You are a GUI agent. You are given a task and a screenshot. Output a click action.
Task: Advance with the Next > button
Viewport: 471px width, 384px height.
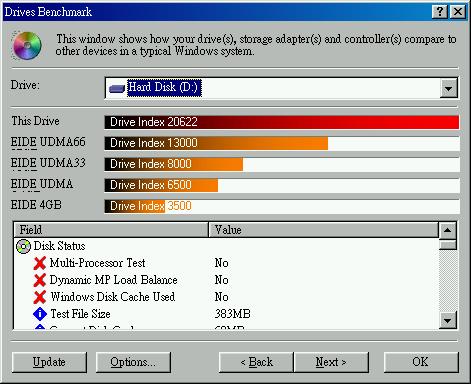tap(331, 362)
